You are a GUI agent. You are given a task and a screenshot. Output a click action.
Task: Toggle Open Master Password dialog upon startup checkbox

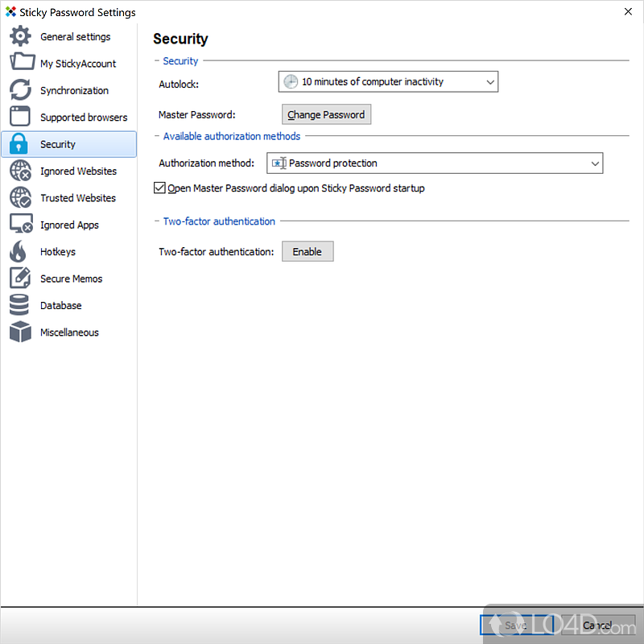click(x=159, y=188)
